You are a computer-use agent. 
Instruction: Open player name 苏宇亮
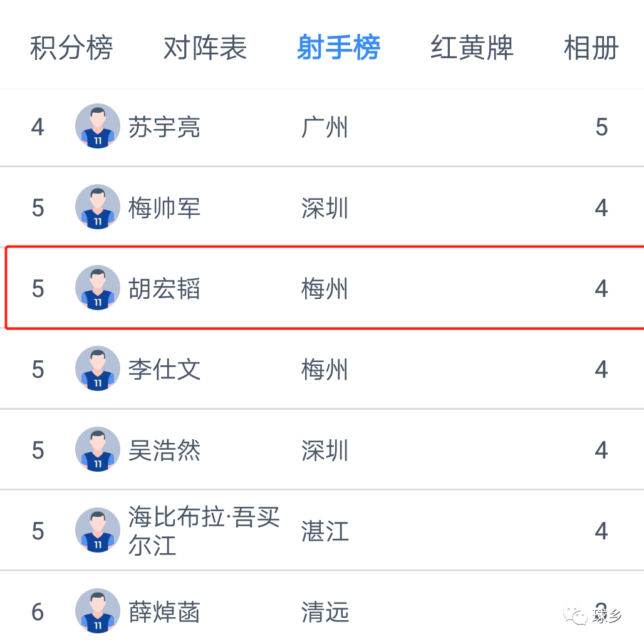tap(164, 127)
